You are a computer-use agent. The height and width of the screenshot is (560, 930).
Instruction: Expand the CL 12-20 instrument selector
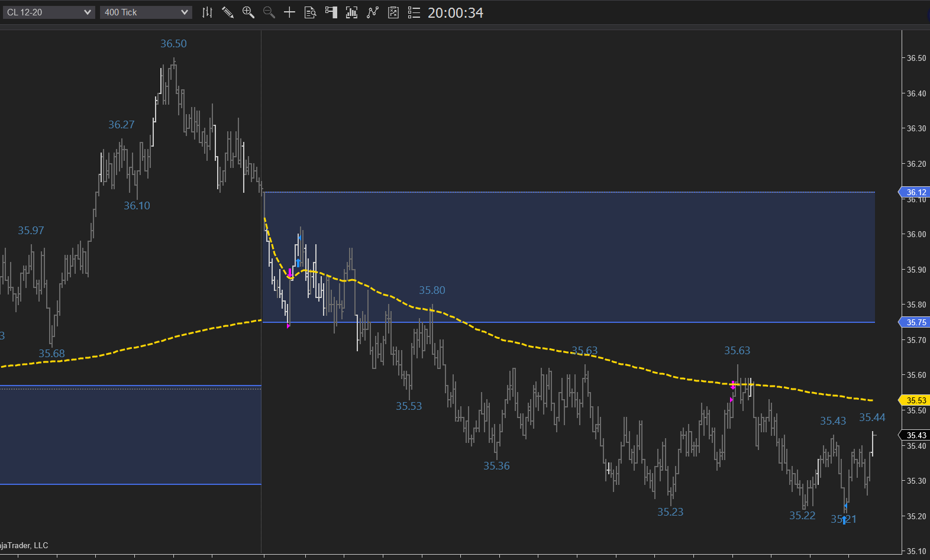coord(49,12)
